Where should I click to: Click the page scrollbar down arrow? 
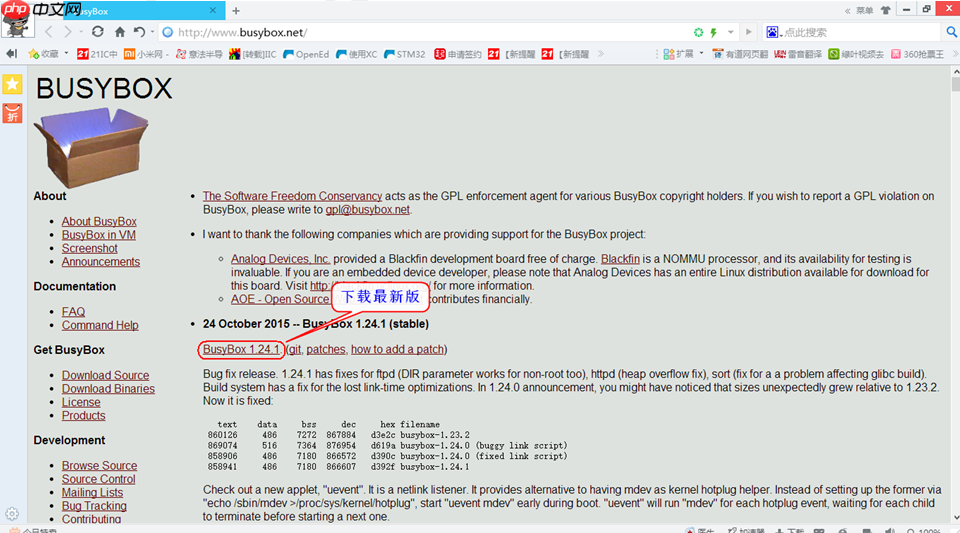coord(955,518)
